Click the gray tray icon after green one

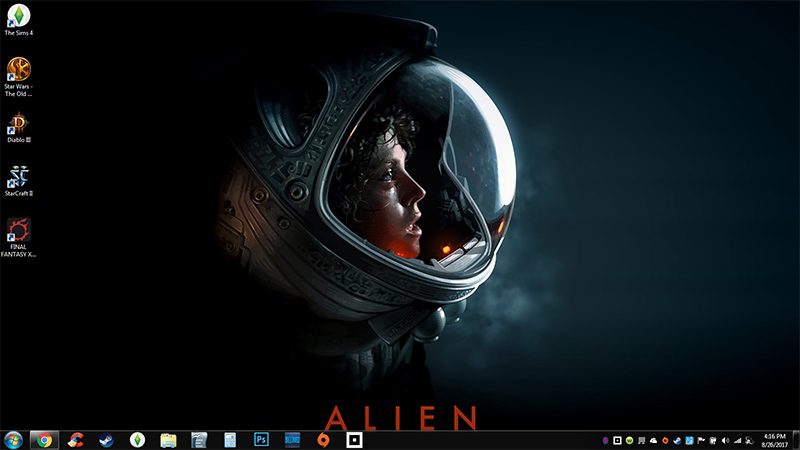(x=641, y=440)
